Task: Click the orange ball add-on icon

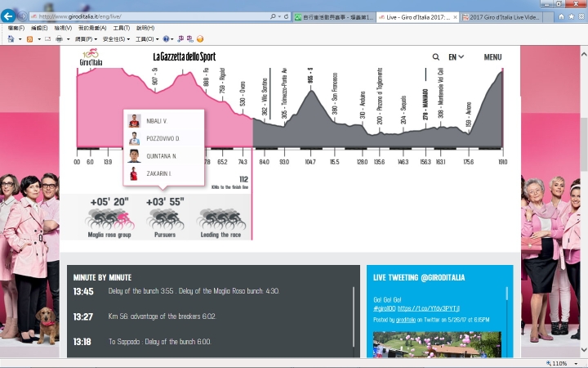Action: [200, 38]
